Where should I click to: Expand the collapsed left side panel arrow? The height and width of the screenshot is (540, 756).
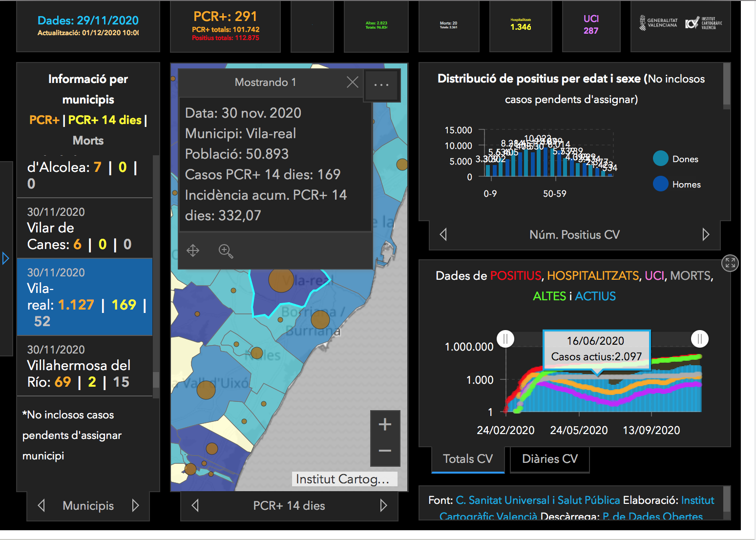(6, 258)
